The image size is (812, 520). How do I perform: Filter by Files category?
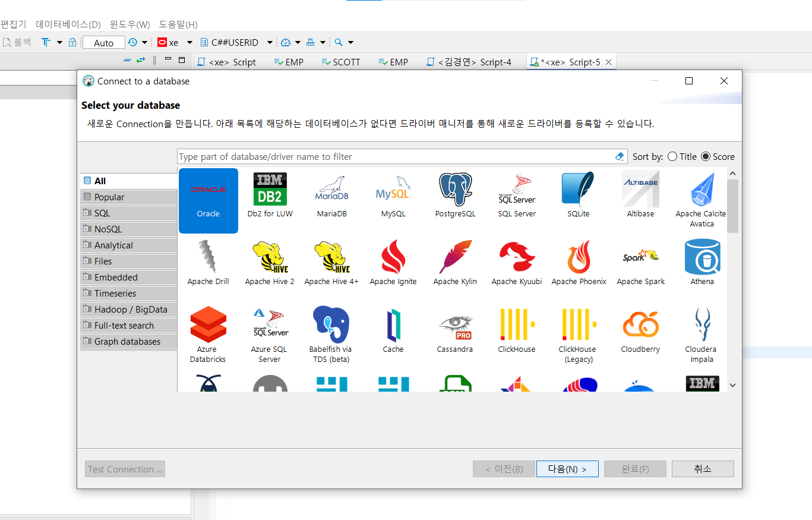[x=128, y=261]
